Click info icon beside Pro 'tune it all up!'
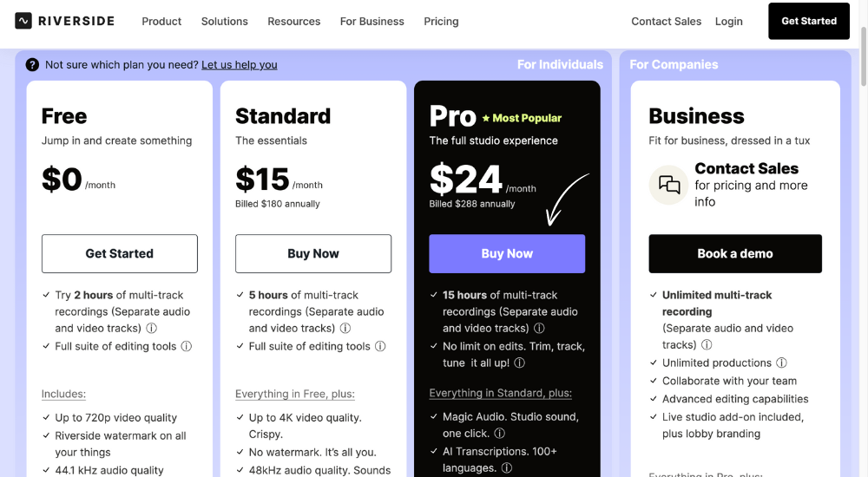This screenshot has height=477, width=868. tap(519, 363)
